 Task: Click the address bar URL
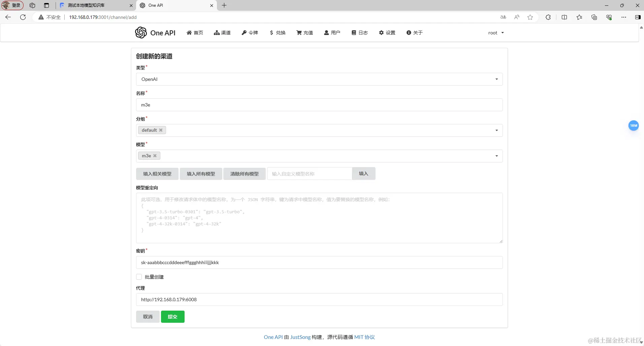click(103, 17)
